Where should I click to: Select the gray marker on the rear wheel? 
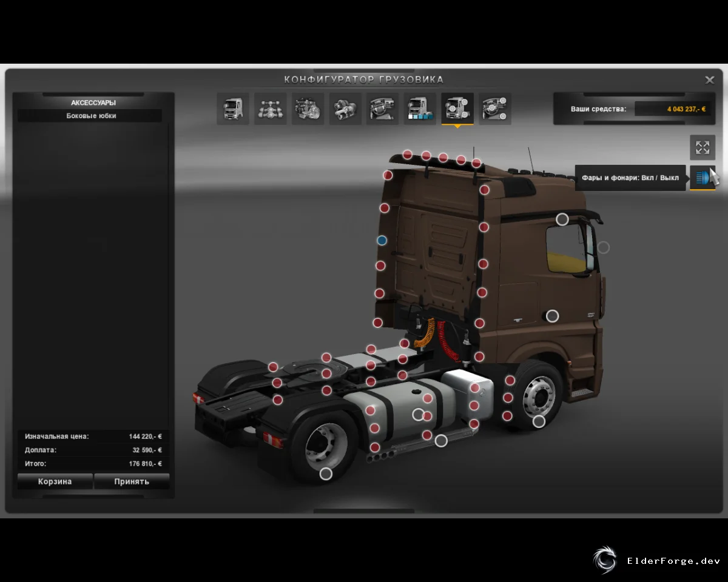click(326, 473)
